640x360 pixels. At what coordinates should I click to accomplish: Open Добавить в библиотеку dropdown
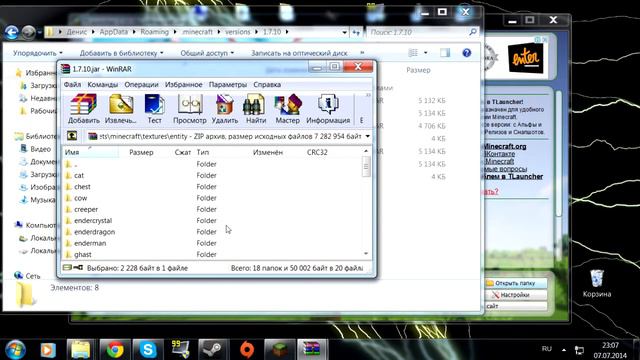coord(121,53)
